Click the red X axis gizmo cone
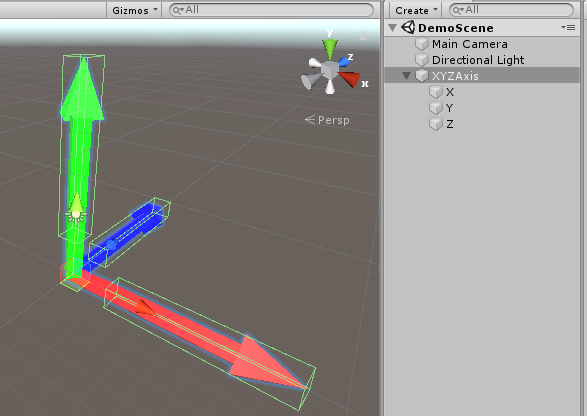Viewport: 587px width, 416px height. (349, 79)
